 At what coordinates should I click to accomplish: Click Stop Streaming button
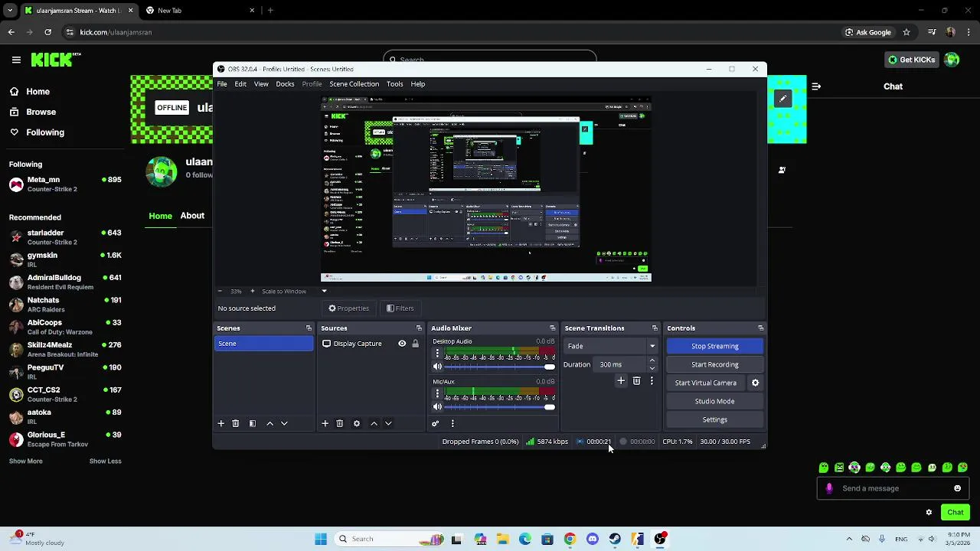click(714, 346)
